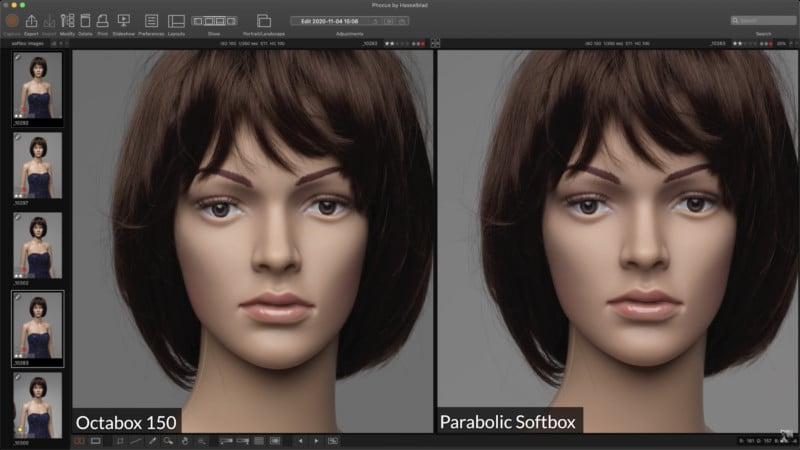This screenshot has width=800, height=450.
Task: Click the Print icon
Action: click(102, 21)
